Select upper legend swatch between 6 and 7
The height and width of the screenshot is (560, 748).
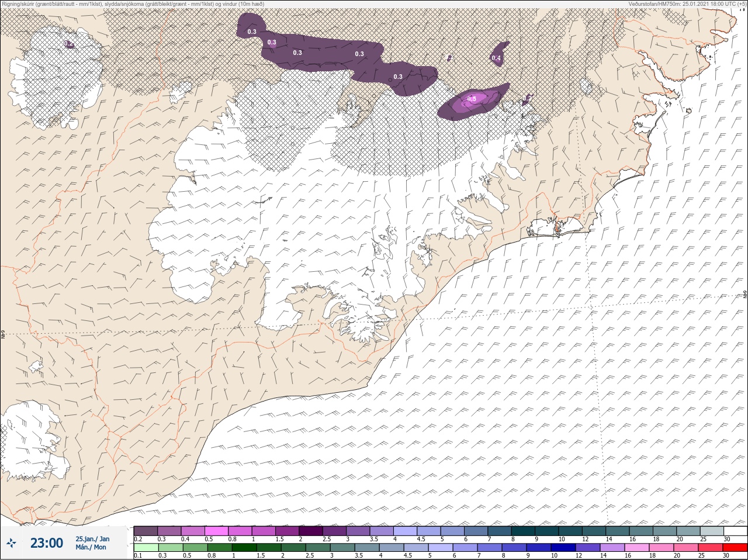click(476, 531)
